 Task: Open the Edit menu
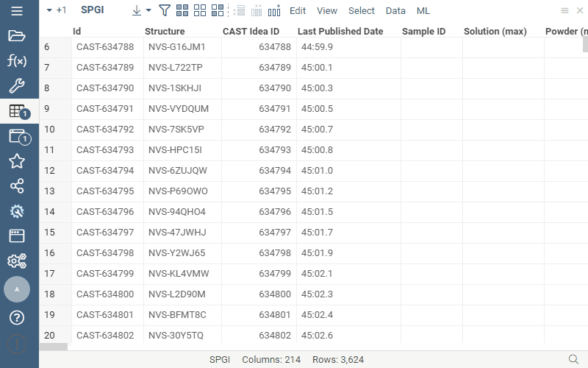pyautogui.click(x=298, y=11)
